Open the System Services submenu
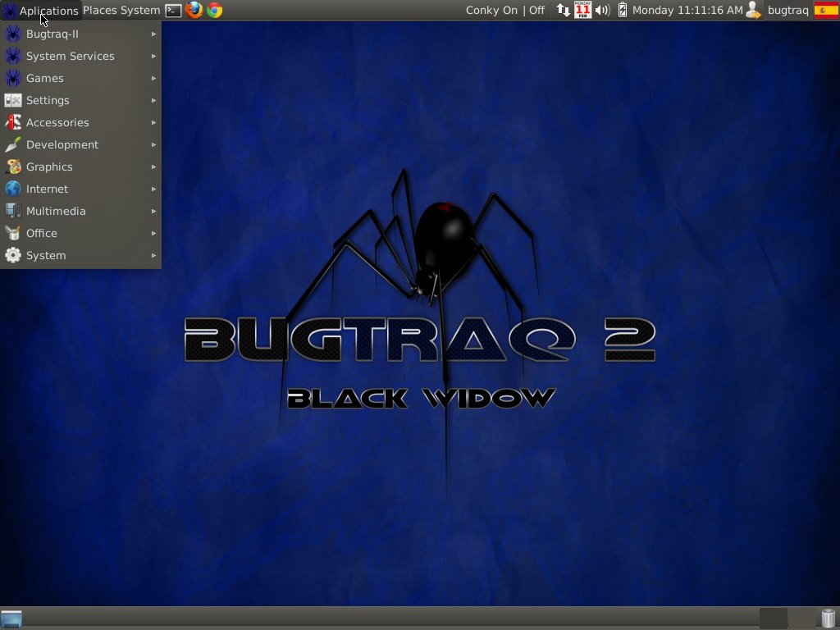 click(81, 57)
